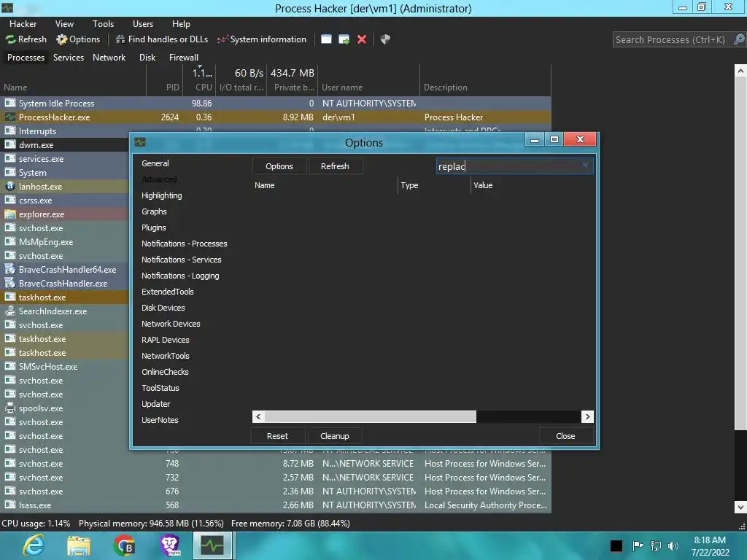Select the ProcessHacker.exe process row
This screenshot has width=747, height=560.
pyautogui.click(x=275, y=117)
